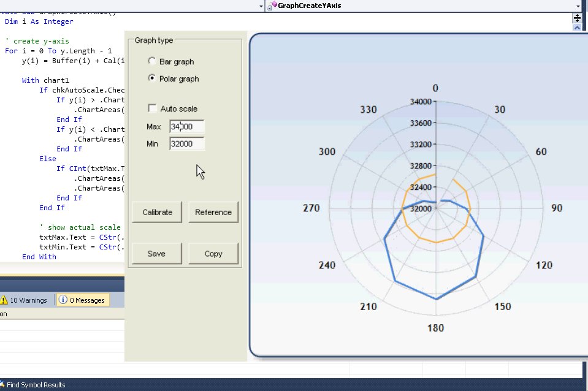Click the 34000 axis label on chart
588x391 pixels.
pos(421,102)
